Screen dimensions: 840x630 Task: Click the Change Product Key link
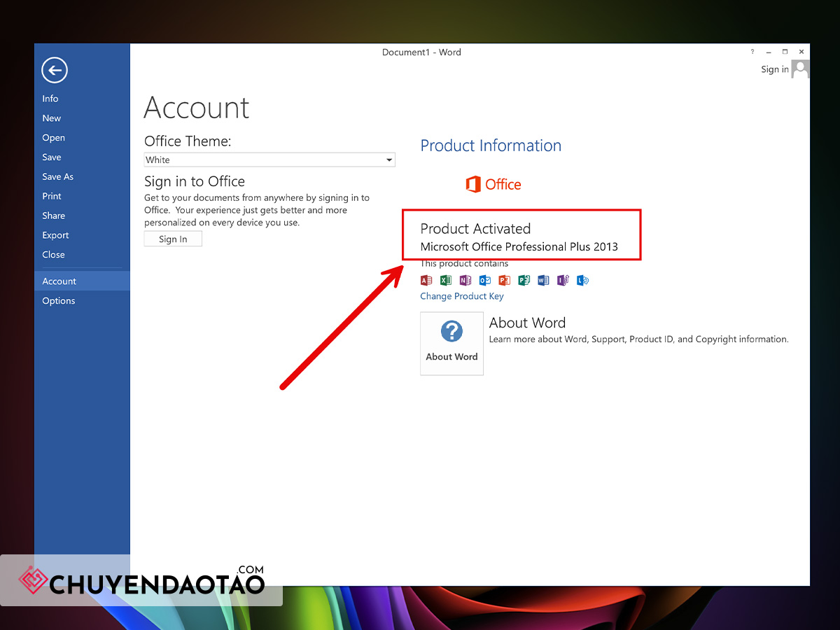pos(462,296)
